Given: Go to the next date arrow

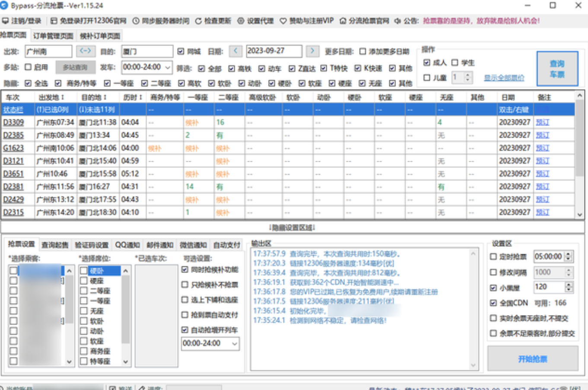Looking at the screenshot, I should pos(312,51).
